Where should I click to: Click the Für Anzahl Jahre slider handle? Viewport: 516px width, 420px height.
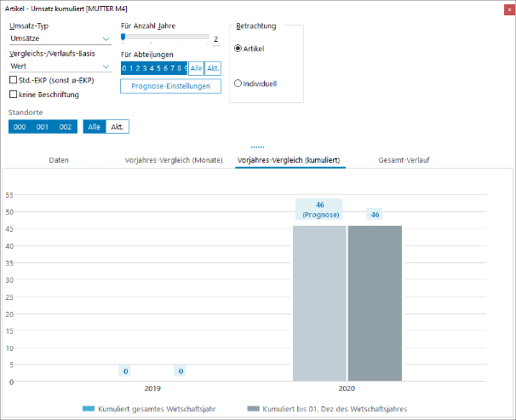point(123,37)
